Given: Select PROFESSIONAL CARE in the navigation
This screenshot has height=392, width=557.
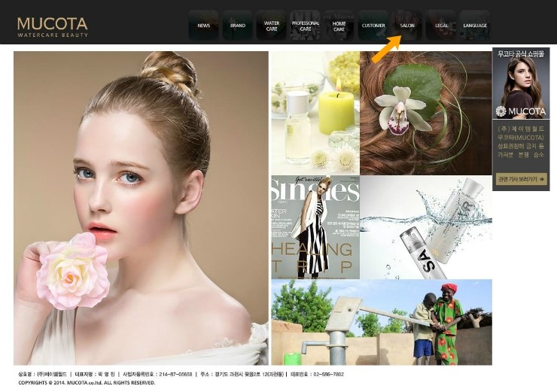Looking at the screenshot, I should (305, 26).
